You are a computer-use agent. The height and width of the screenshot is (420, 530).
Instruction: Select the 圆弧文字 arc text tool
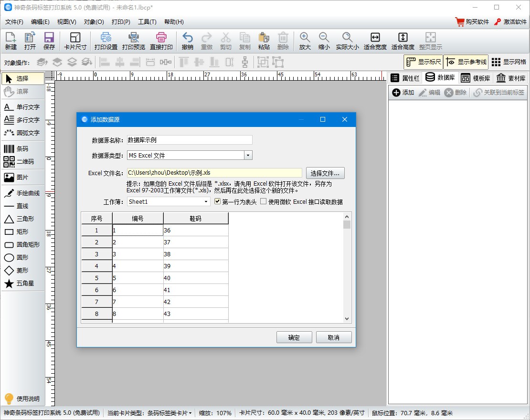[x=22, y=133]
